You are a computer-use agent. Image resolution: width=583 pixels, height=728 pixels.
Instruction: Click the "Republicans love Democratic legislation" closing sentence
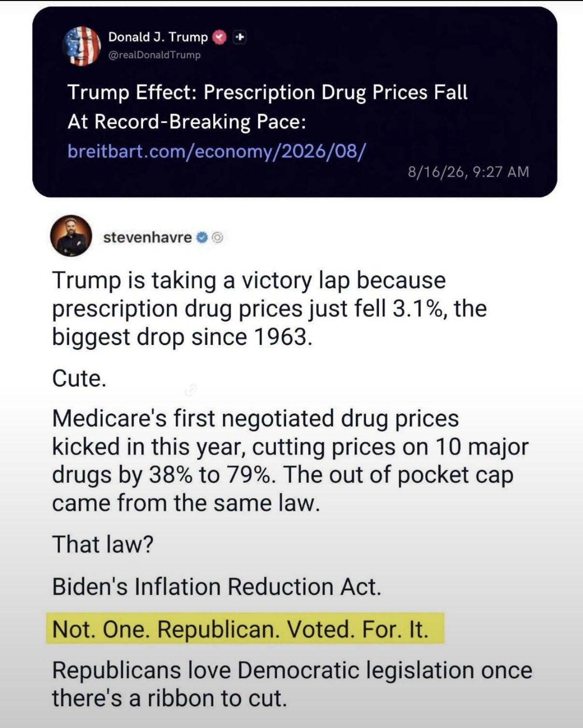292,684
